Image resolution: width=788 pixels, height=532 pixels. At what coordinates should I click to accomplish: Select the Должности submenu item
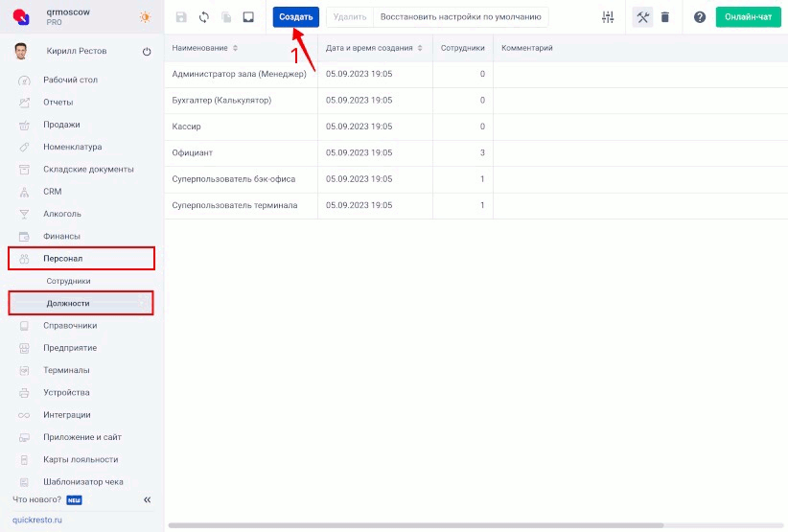tap(81, 303)
